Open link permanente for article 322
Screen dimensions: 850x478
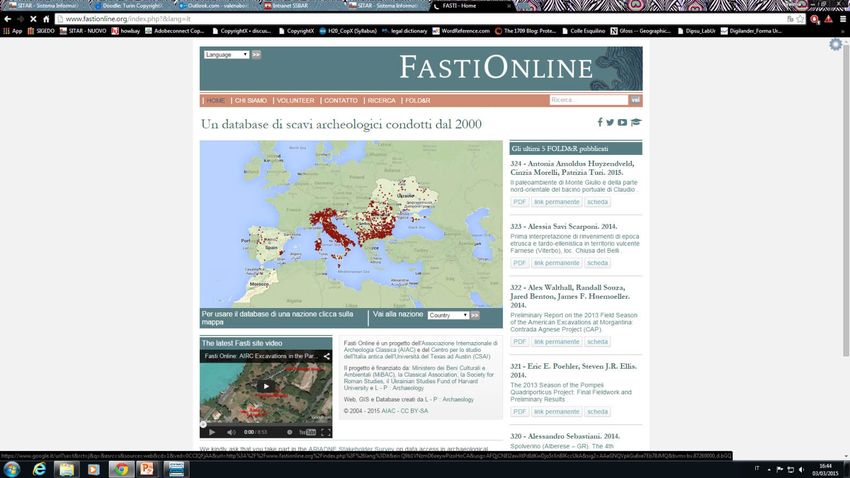[x=556, y=341]
